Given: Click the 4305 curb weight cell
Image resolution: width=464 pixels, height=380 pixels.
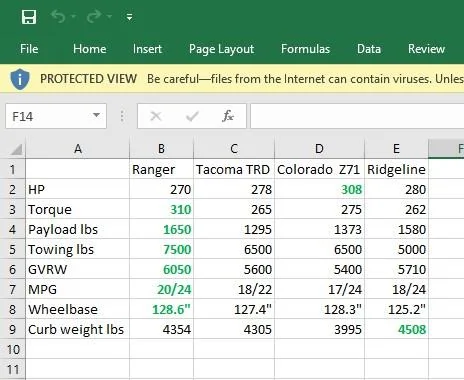Looking at the screenshot, I should pos(234,329).
